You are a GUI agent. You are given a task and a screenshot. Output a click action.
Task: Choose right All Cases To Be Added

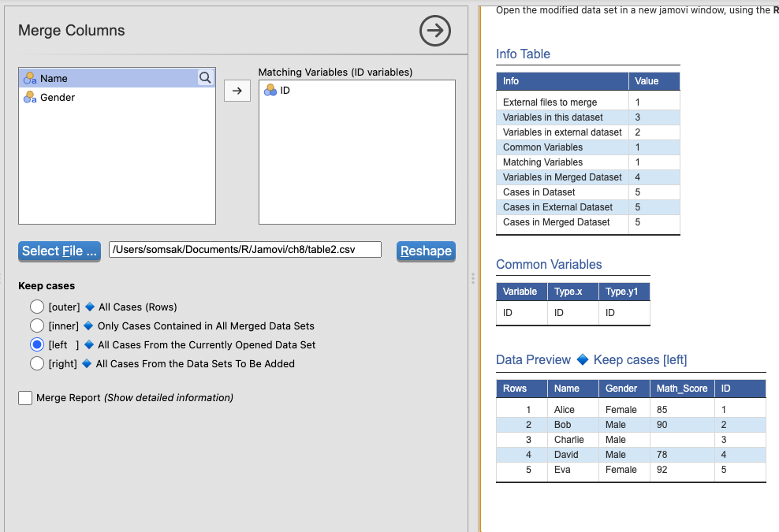[x=37, y=363]
